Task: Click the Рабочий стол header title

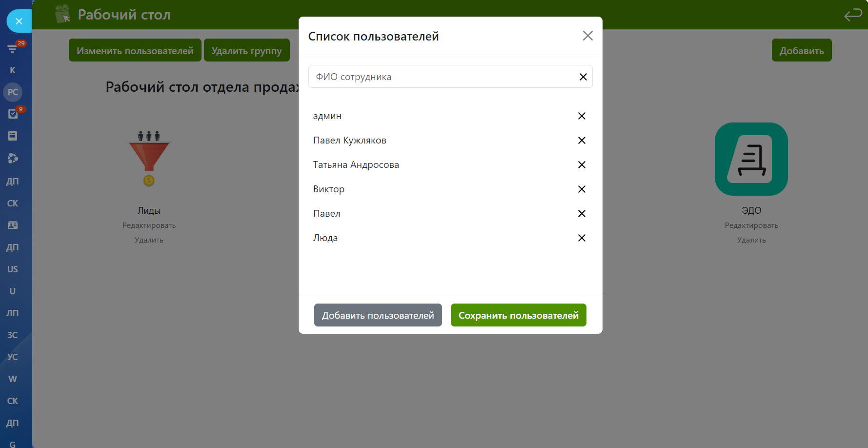Action: coord(124,15)
